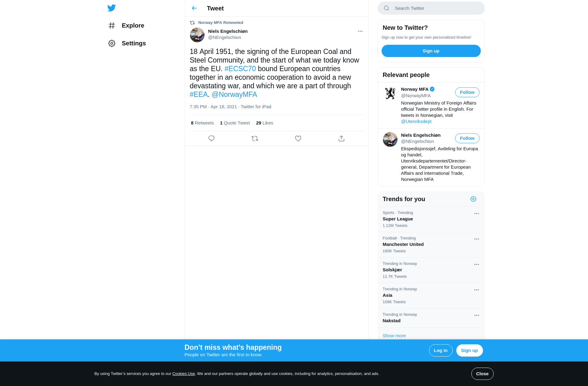The height and width of the screenshot is (386, 588).
Task: Follow Norway MFA
Action: coord(467,92)
